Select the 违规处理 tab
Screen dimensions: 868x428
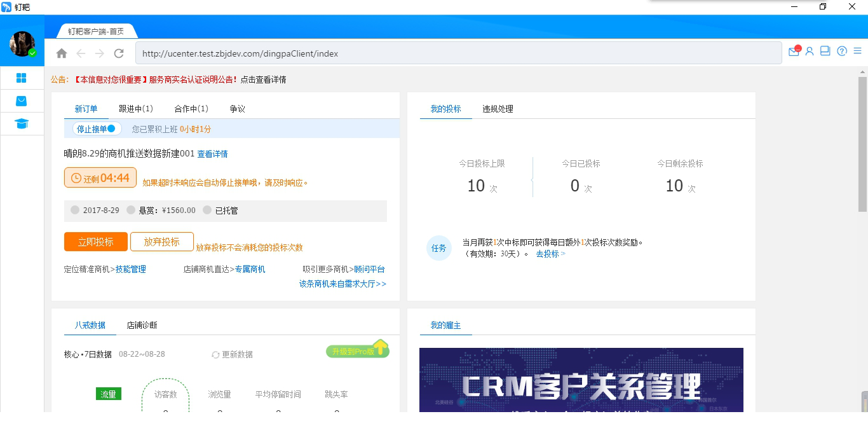[498, 109]
